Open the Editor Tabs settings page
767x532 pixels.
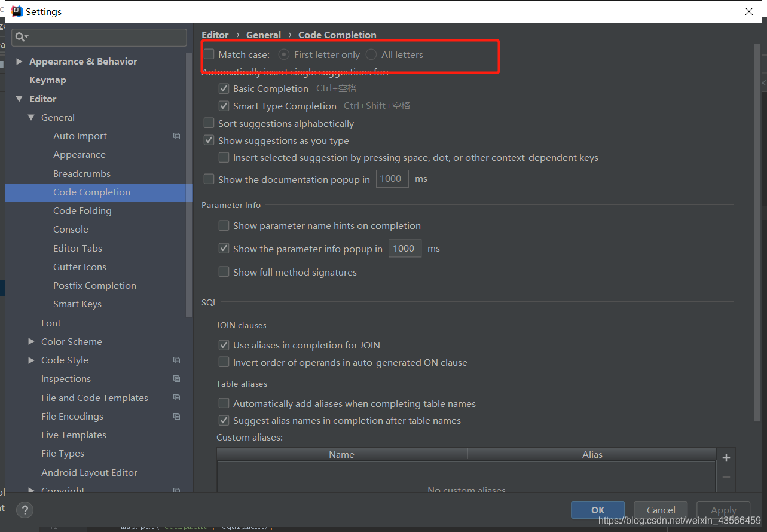78,248
